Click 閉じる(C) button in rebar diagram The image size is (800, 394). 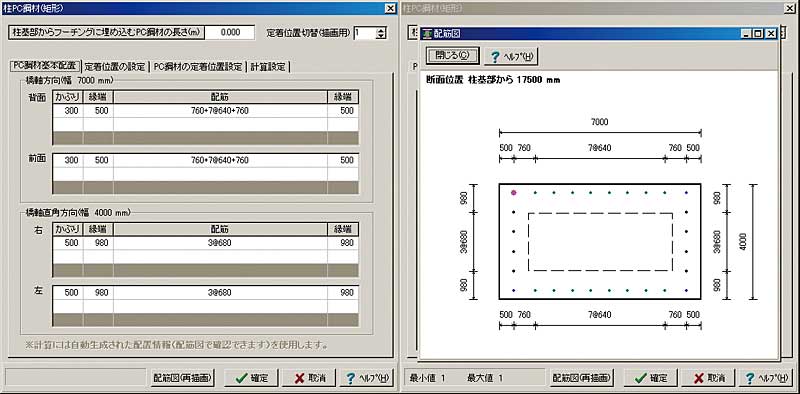(x=452, y=56)
